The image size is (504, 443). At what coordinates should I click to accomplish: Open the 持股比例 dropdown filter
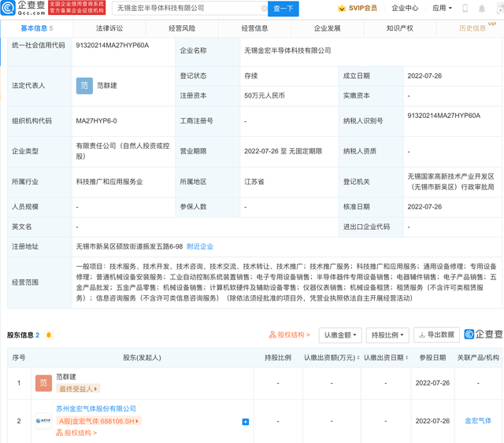click(x=387, y=334)
